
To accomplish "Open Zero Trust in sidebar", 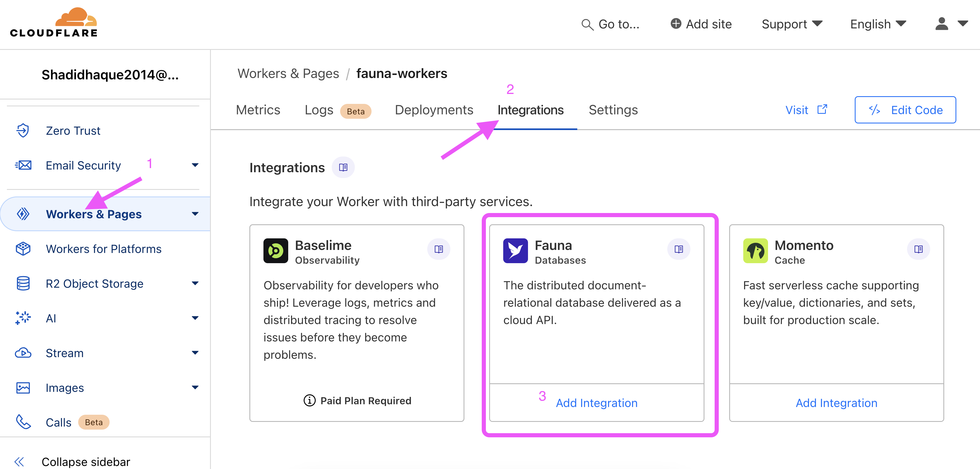I will 73,131.
